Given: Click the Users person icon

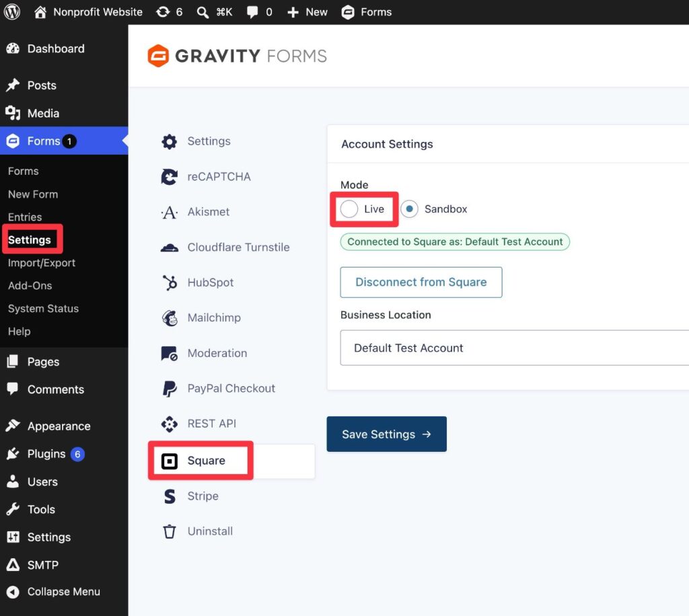Looking at the screenshot, I should click(13, 482).
